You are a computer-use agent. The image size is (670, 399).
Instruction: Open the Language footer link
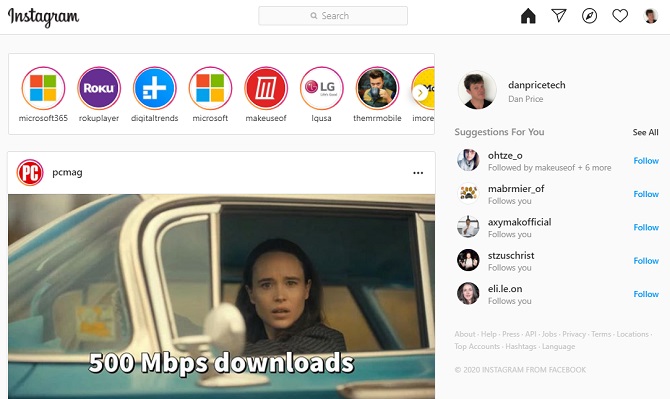558,346
